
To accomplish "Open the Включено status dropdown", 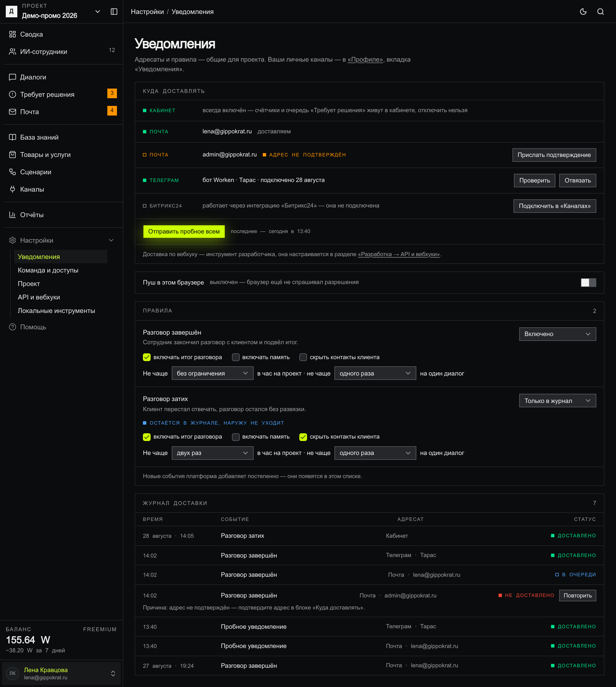I will [x=558, y=334].
